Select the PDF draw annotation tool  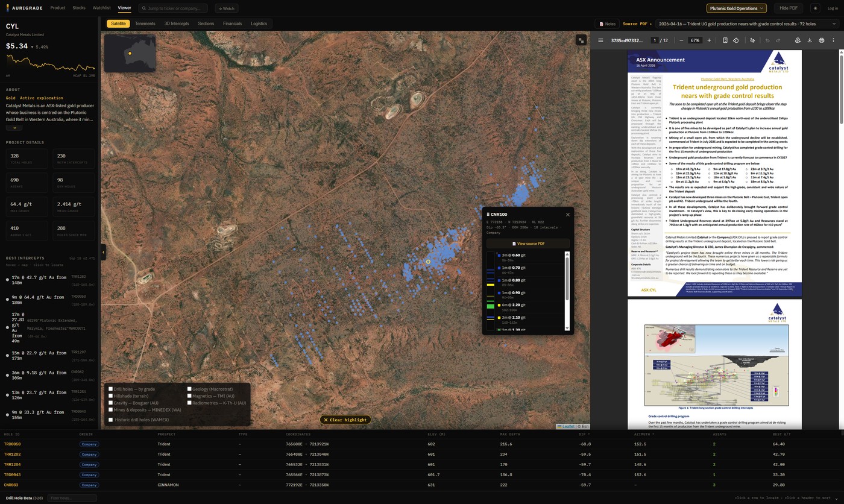point(752,40)
